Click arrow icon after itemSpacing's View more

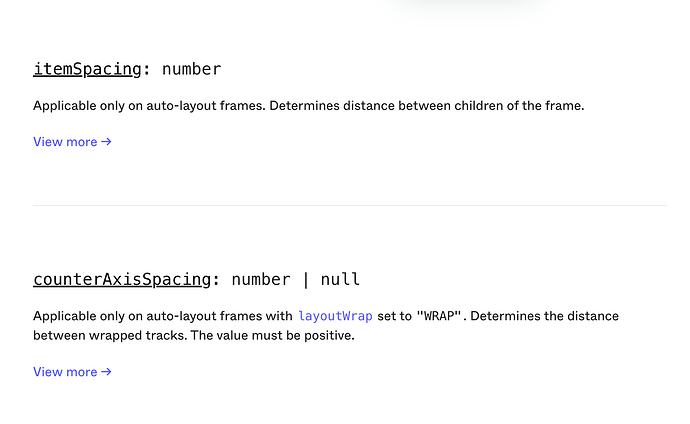107,142
